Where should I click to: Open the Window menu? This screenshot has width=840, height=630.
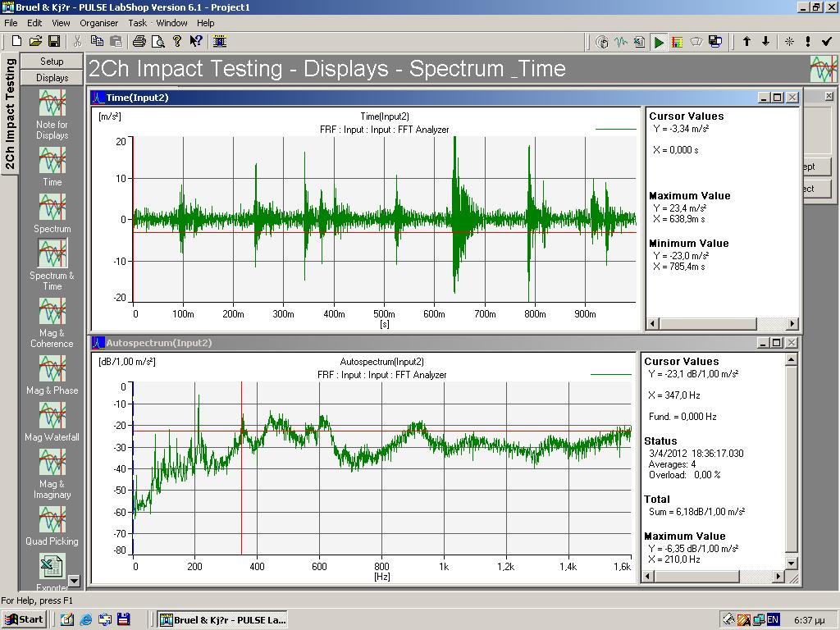171,23
